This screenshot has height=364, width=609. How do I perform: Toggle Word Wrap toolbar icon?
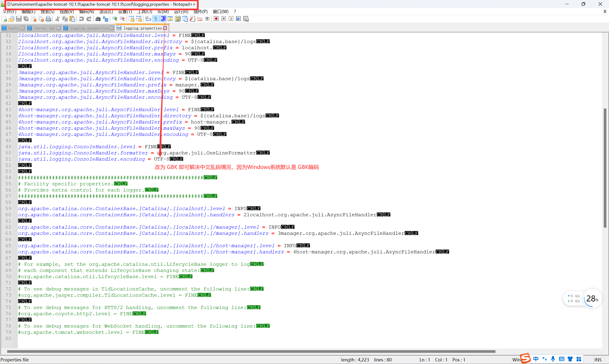tap(148, 19)
